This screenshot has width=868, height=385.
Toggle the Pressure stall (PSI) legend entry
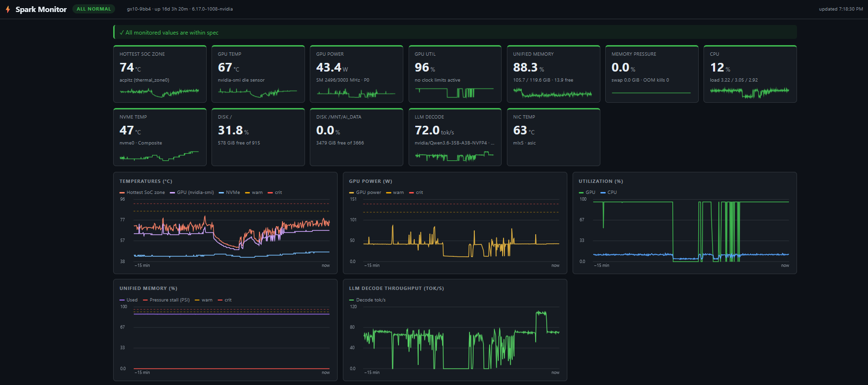point(166,300)
